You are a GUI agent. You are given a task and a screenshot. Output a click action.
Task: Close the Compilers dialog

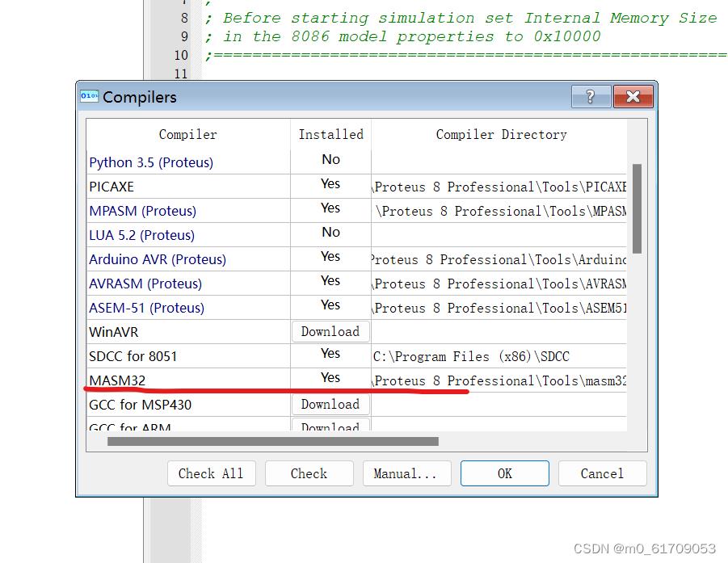(x=633, y=97)
